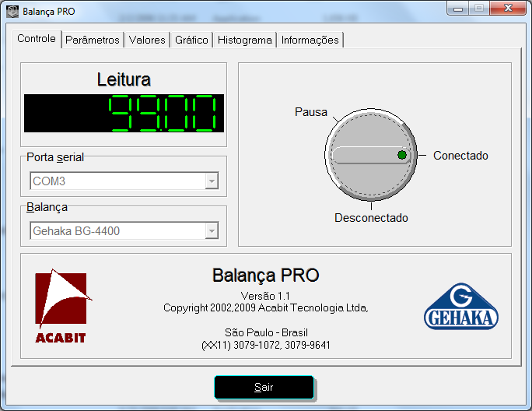This screenshot has width=532, height=411.
Task: Open the Histograma tab
Action: tap(245, 40)
